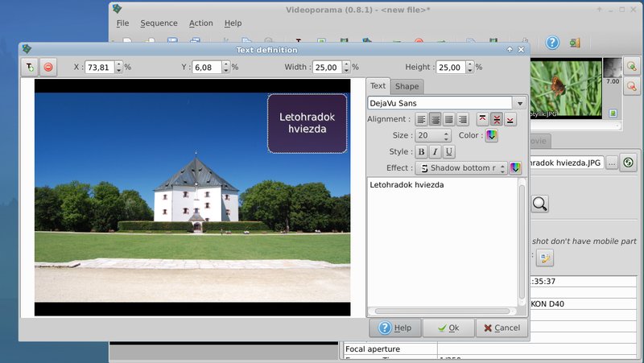Image resolution: width=644 pixels, height=363 pixels.
Task: Click the exit door icon in main toolbar
Action: click(x=575, y=43)
